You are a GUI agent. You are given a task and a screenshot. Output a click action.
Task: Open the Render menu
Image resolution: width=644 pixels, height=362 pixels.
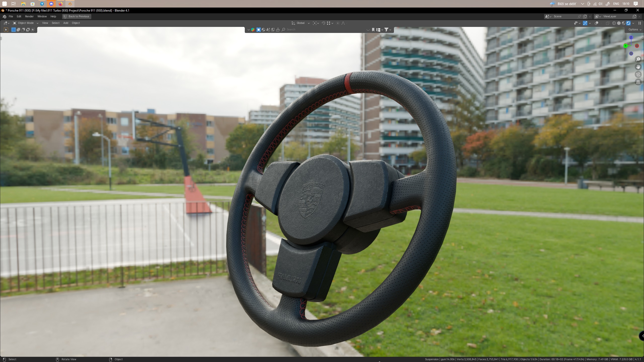pyautogui.click(x=29, y=16)
